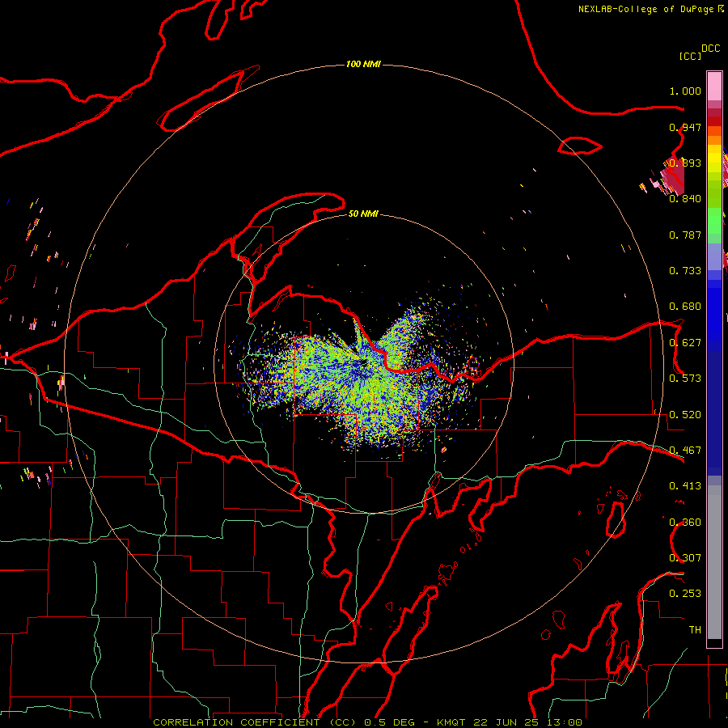Pick the yellow color bar segment

(x=714, y=159)
